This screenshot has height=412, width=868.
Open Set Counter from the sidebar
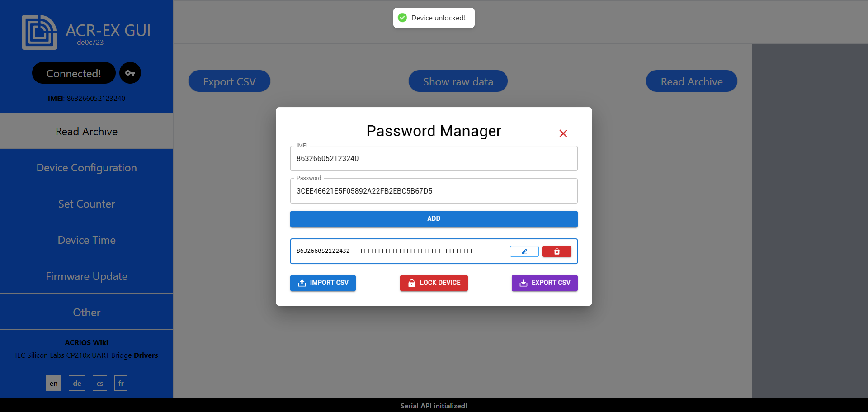[86, 204]
